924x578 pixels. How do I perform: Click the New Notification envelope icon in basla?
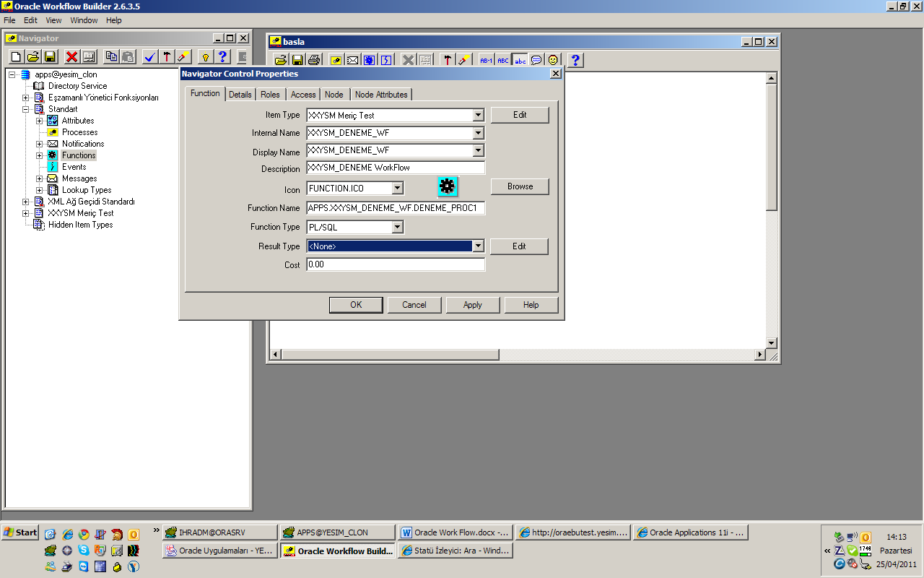pyautogui.click(x=352, y=60)
